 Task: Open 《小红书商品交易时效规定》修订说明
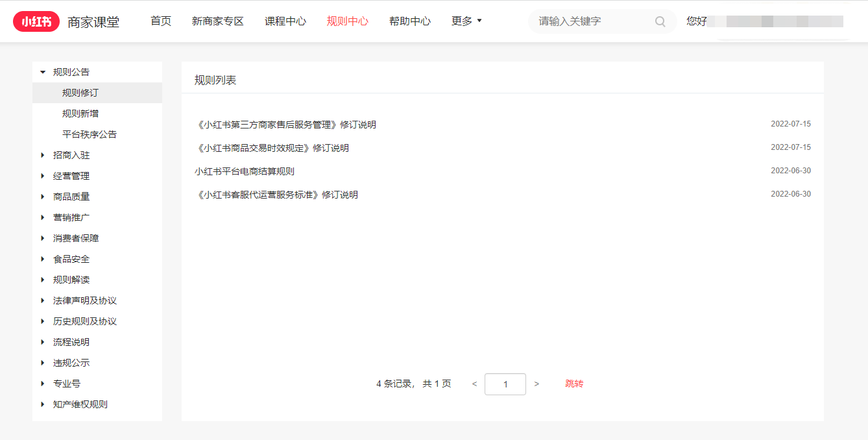click(272, 148)
